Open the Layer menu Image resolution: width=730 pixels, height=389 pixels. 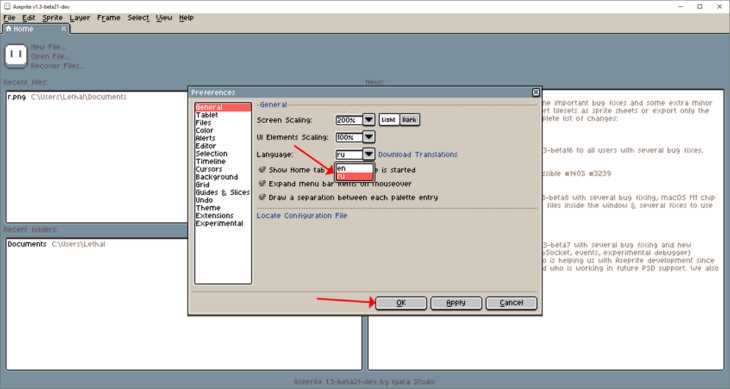[80, 18]
